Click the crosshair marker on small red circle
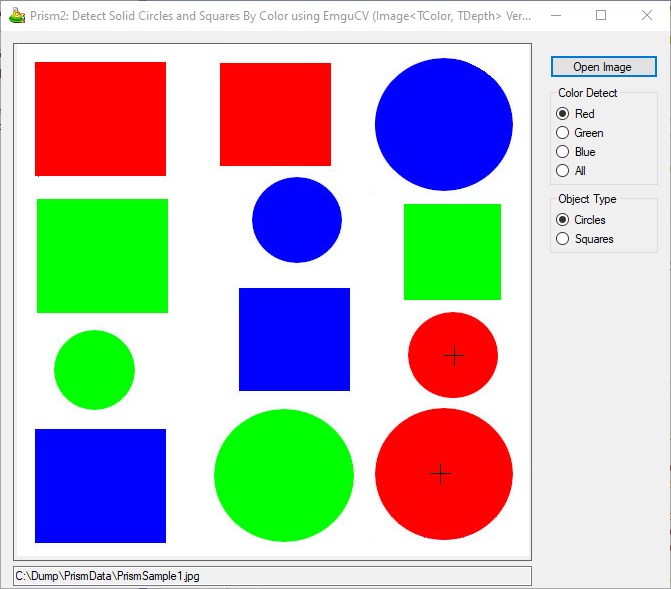The height and width of the screenshot is (589, 671). click(x=454, y=355)
